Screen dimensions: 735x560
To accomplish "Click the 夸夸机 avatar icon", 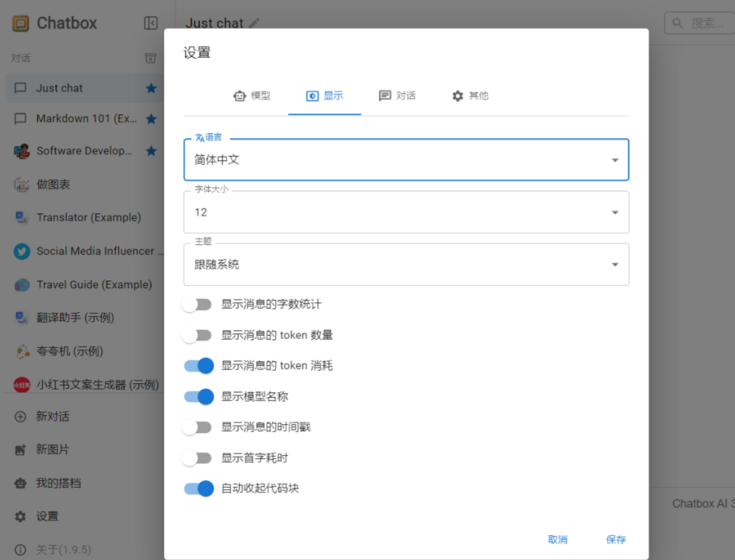I will pyautogui.click(x=21, y=351).
